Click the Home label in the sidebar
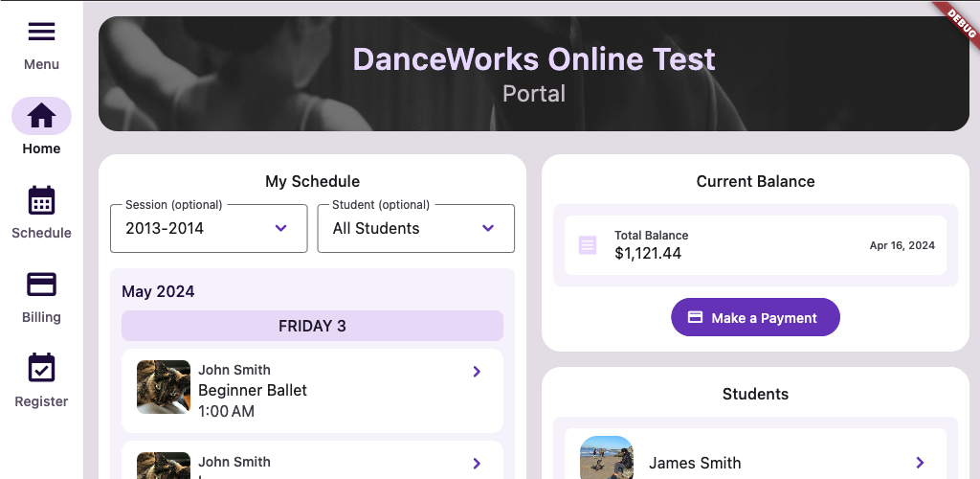 tap(41, 148)
